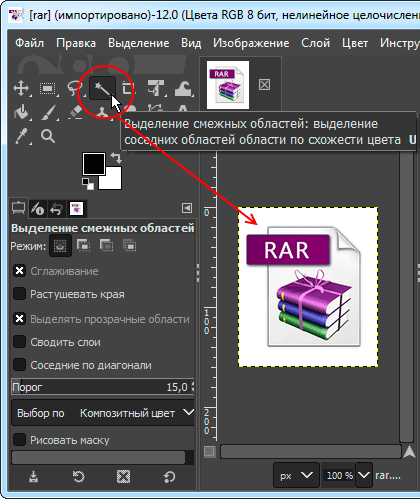
Task: Enable Соседние по диагонали checkbox
Action: tap(19, 365)
